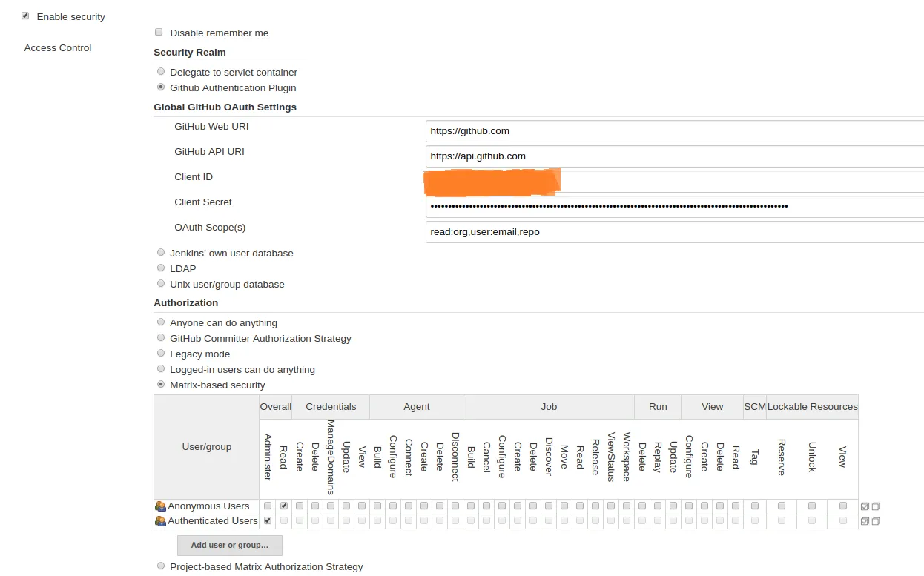Click the User/group column header
924x576 pixels.
(207, 446)
